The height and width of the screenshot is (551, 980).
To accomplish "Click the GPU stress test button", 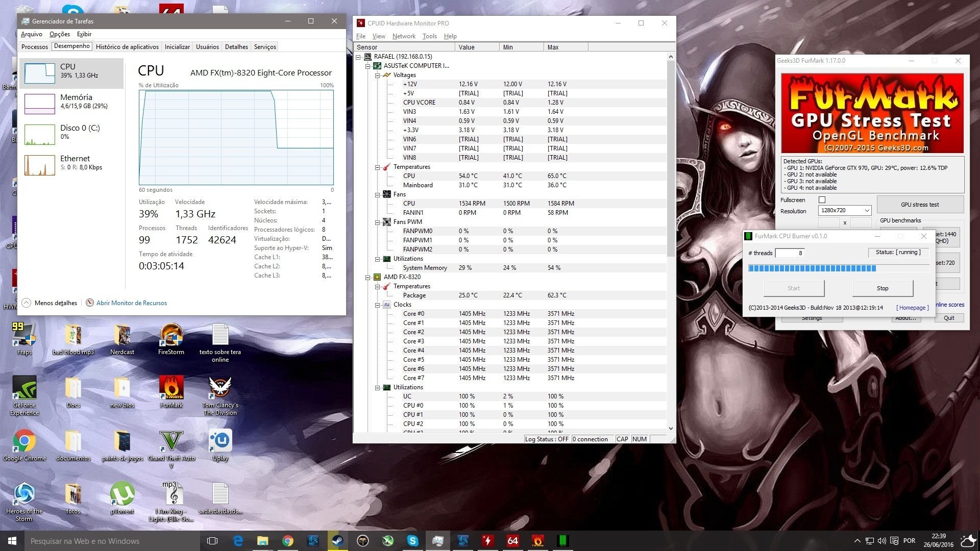I will point(920,205).
